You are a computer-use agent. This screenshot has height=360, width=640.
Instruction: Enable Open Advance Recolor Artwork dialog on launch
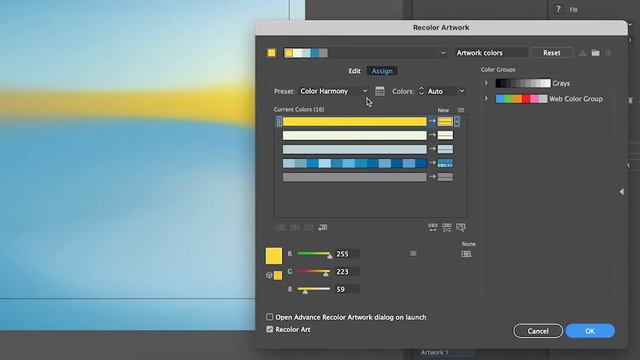[x=269, y=317]
